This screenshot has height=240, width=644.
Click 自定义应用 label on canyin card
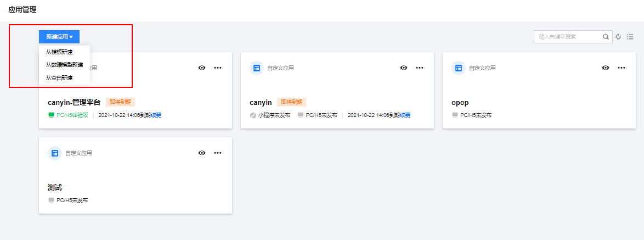[280, 68]
